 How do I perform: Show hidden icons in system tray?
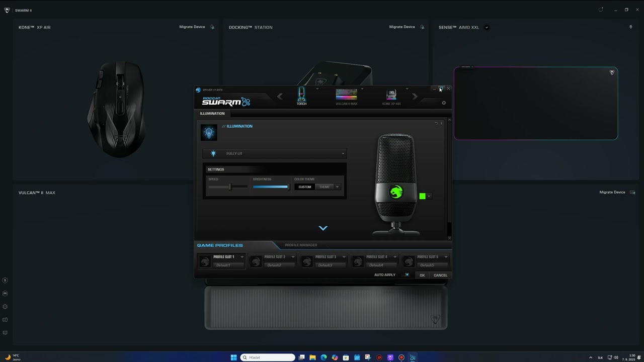click(x=591, y=357)
